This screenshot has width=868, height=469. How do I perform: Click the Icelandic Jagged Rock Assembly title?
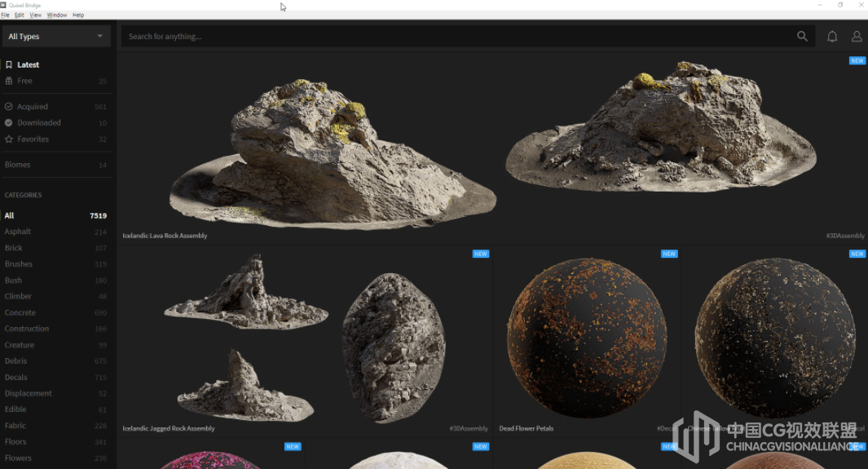(x=169, y=428)
